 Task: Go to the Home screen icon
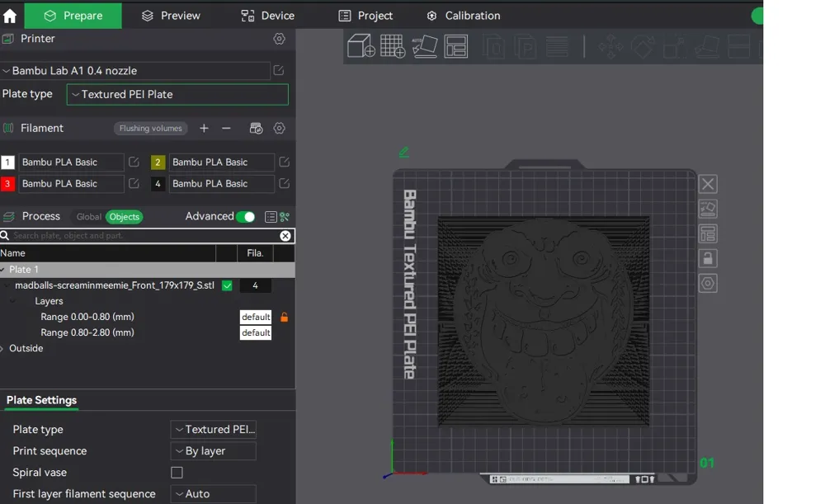(10, 16)
